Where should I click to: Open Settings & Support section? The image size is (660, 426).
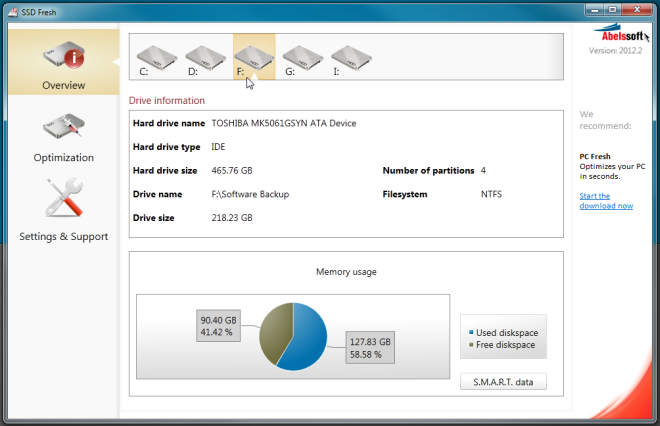[x=64, y=210]
